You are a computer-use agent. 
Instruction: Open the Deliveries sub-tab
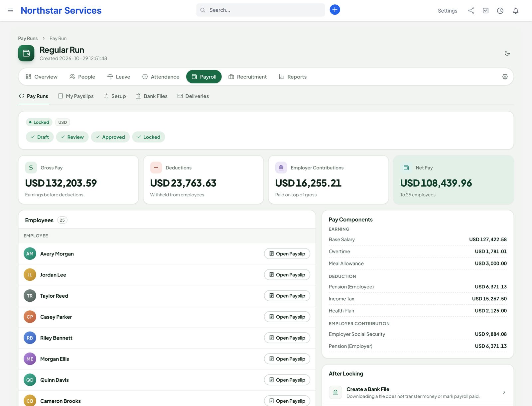193,96
